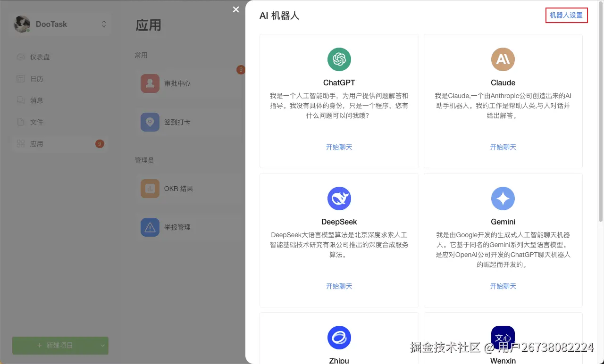Screen dimensions: 604x364
Task: Click the DooTask user avatar
Action: tap(22, 24)
